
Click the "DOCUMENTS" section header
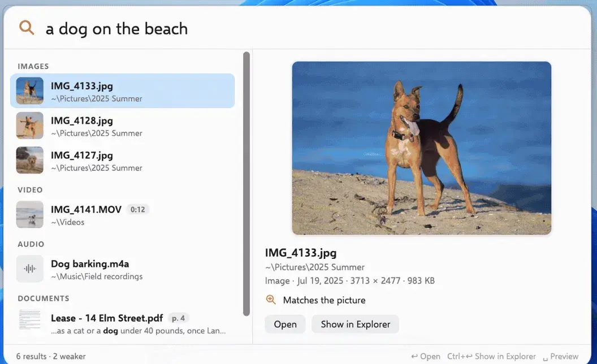pyautogui.click(x=44, y=298)
